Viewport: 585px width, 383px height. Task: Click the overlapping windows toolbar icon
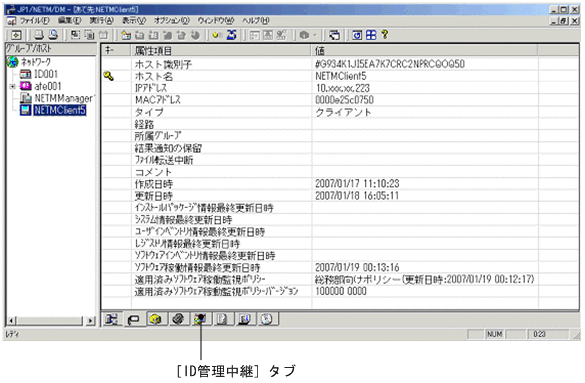(334, 35)
